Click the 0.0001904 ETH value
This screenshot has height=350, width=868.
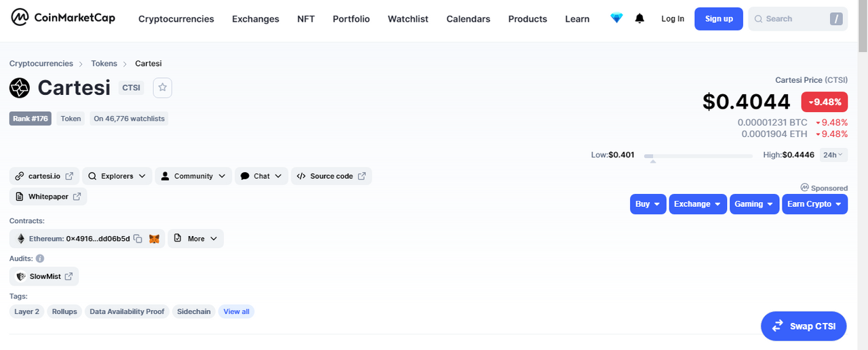pyautogui.click(x=774, y=134)
